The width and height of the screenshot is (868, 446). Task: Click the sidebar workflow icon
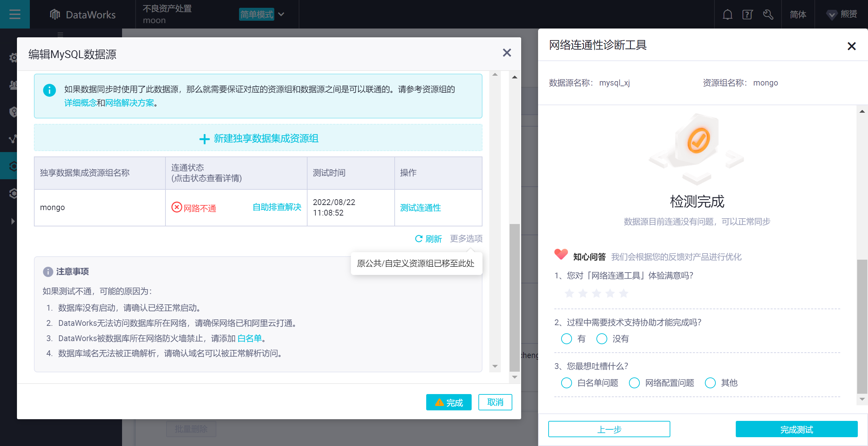(13, 139)
